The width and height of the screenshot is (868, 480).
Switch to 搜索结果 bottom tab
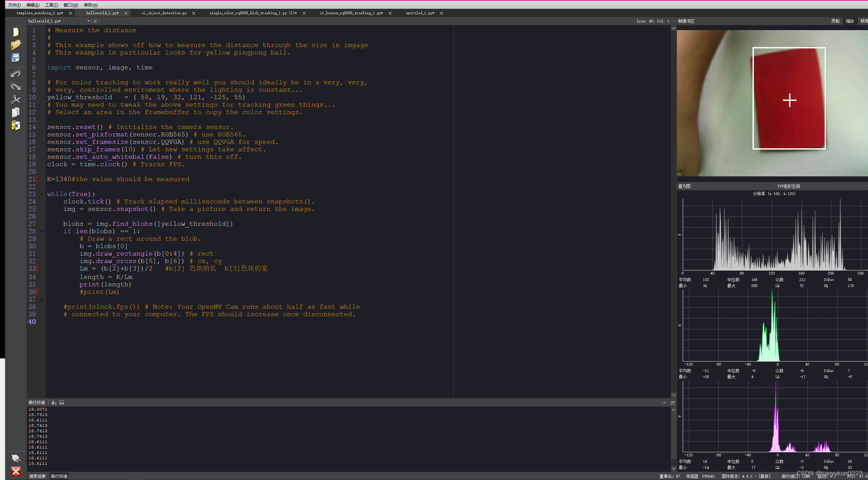[37, 476]
